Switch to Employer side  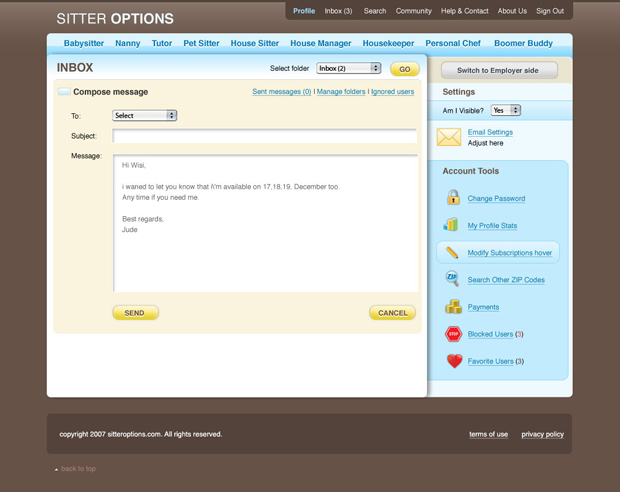click(x=498, y=71)
